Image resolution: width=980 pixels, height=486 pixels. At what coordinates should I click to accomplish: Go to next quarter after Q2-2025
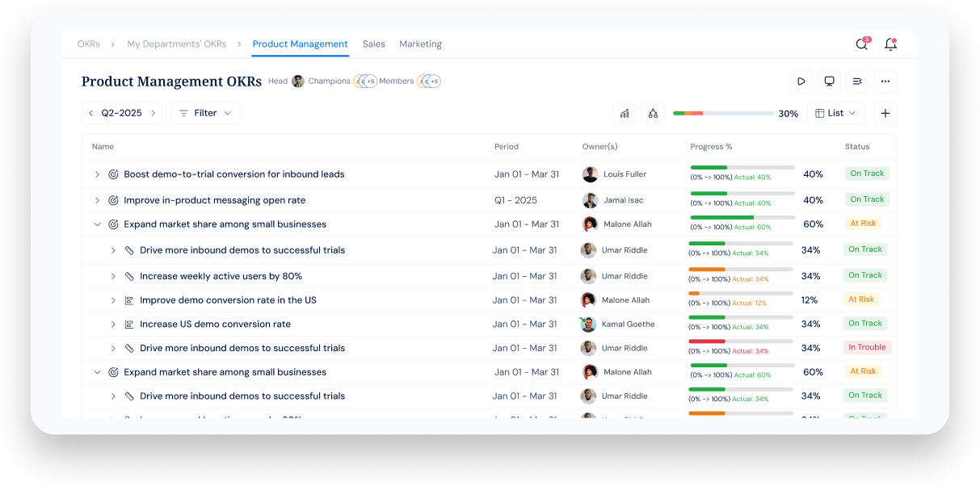(153, 113)
